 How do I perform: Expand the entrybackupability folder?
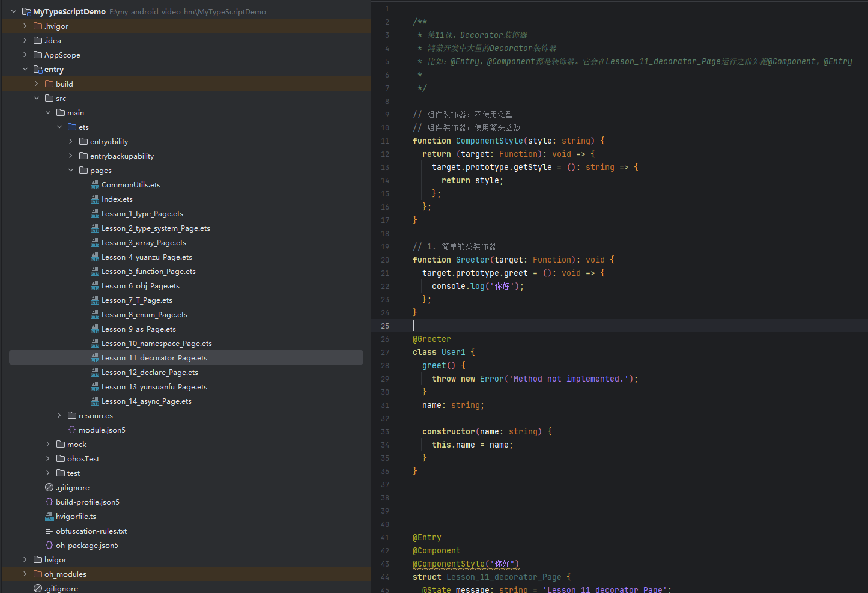pyautogui.click(x=71, y=156)
